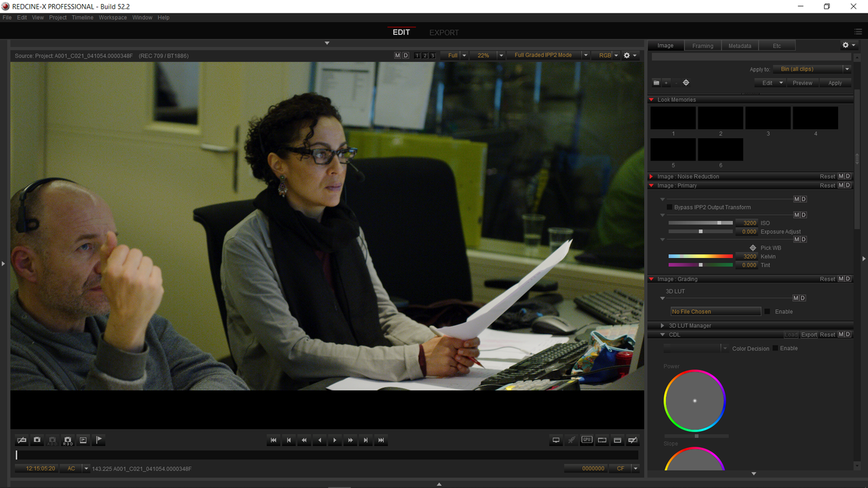
Task: Jump to last frame of clip
Action: 381,440
